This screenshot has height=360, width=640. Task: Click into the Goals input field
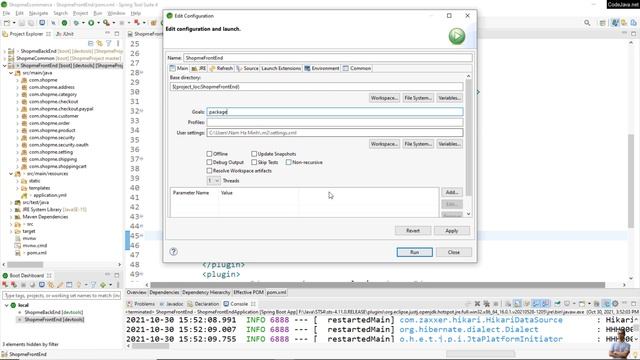click(x=335, y=112)
